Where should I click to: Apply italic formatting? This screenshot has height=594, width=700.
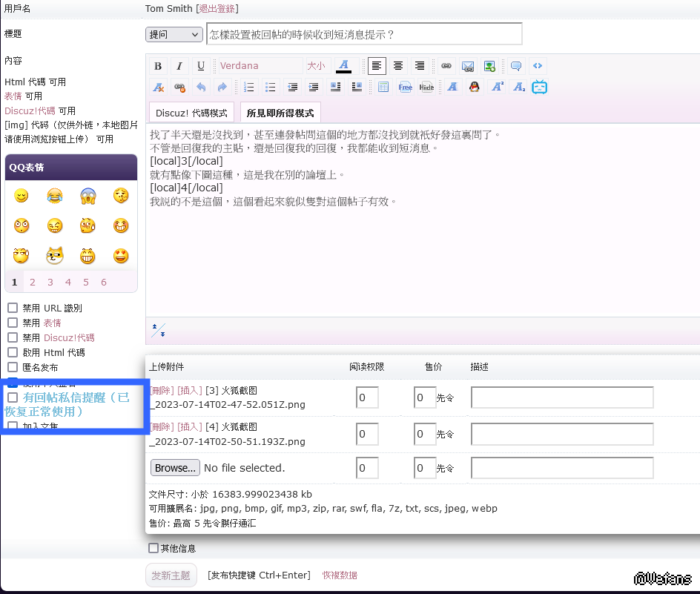pos(179,66)
